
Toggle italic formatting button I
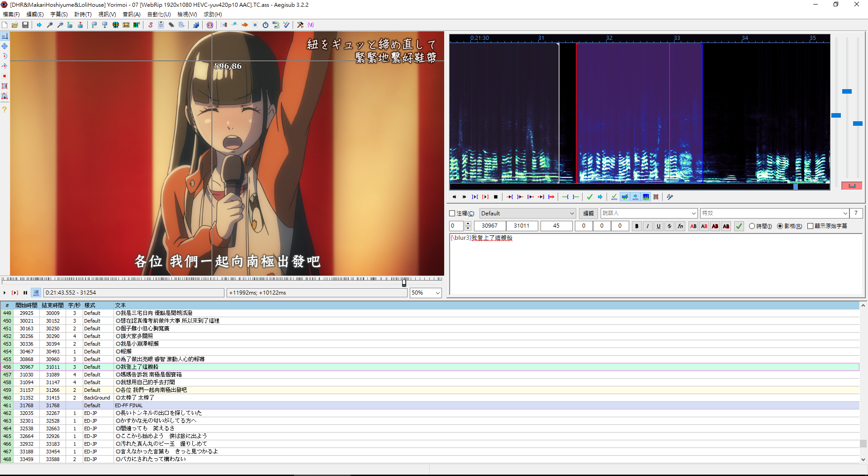point(648,226)
